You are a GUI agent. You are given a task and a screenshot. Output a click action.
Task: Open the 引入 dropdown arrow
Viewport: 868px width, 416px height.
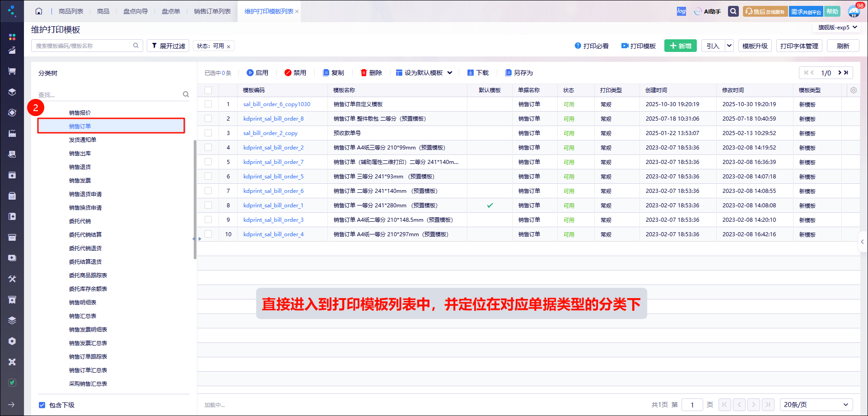tap(729, 46)
